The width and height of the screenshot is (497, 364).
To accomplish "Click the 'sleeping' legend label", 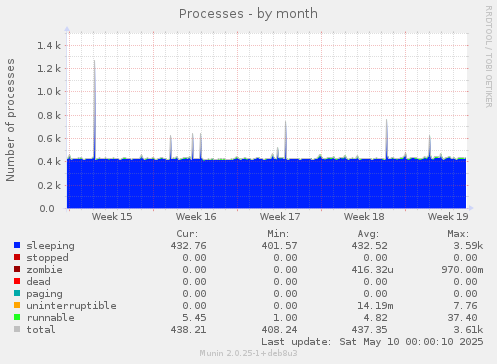I will [50, 246].
